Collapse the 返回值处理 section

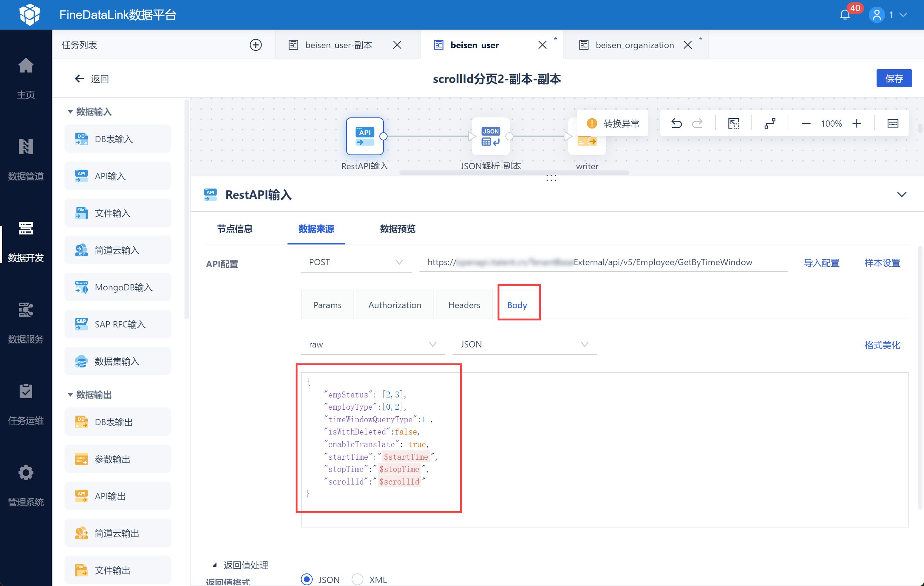point(215,565)
